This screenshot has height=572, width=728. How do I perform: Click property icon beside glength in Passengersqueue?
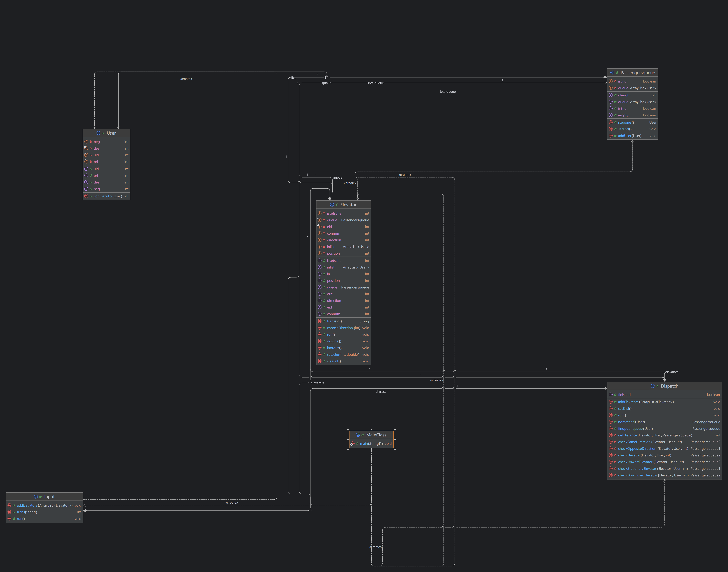tap(611, 95)
